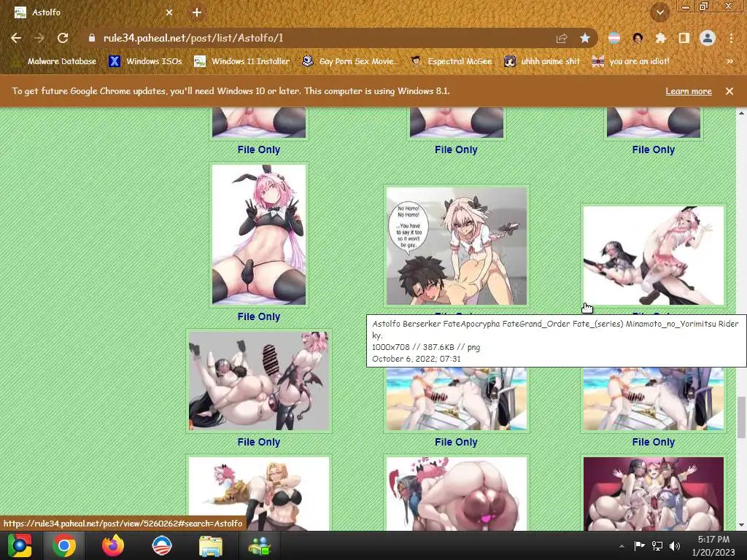Click the page scrollbar down arrow
This screenshot has height=560, width=747.
[x=741, y=525]
